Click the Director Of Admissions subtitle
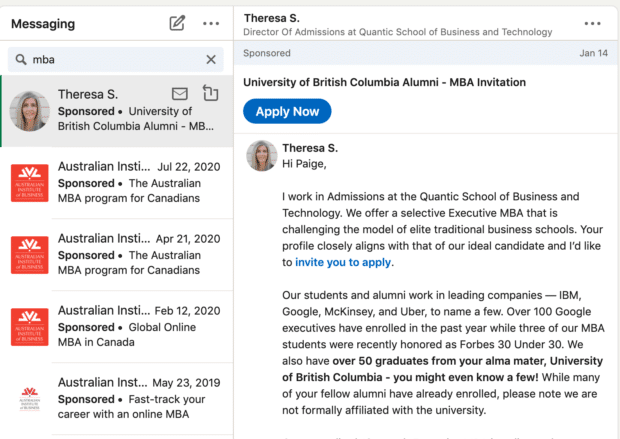The height and width of the screenshot is (439, 620). (397, 32)
